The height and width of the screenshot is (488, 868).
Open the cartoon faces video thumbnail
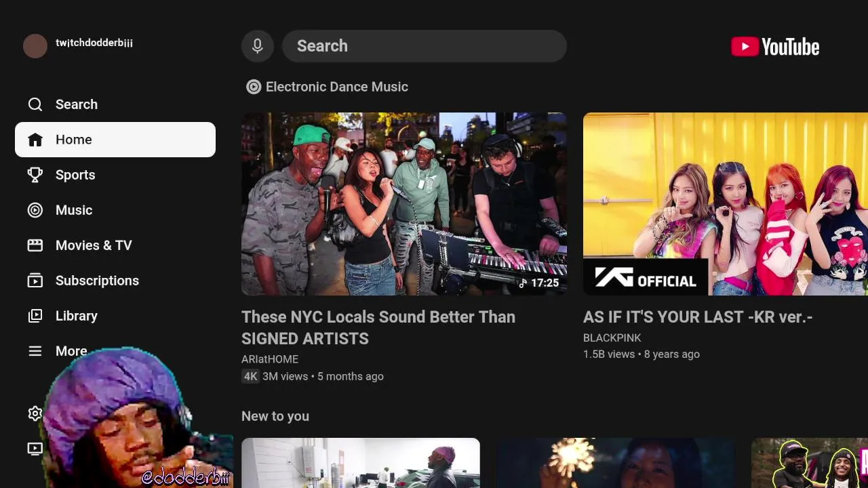[810, 463]
